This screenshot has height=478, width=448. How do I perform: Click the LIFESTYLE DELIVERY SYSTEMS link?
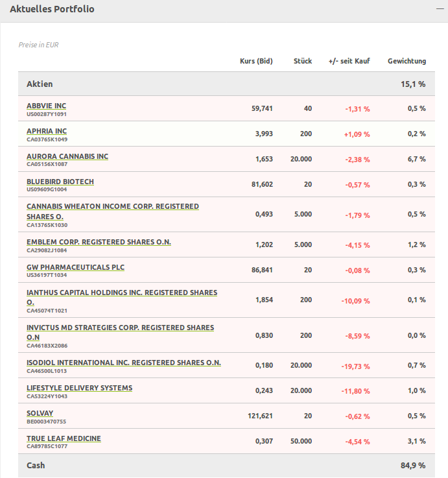(79, 388)
